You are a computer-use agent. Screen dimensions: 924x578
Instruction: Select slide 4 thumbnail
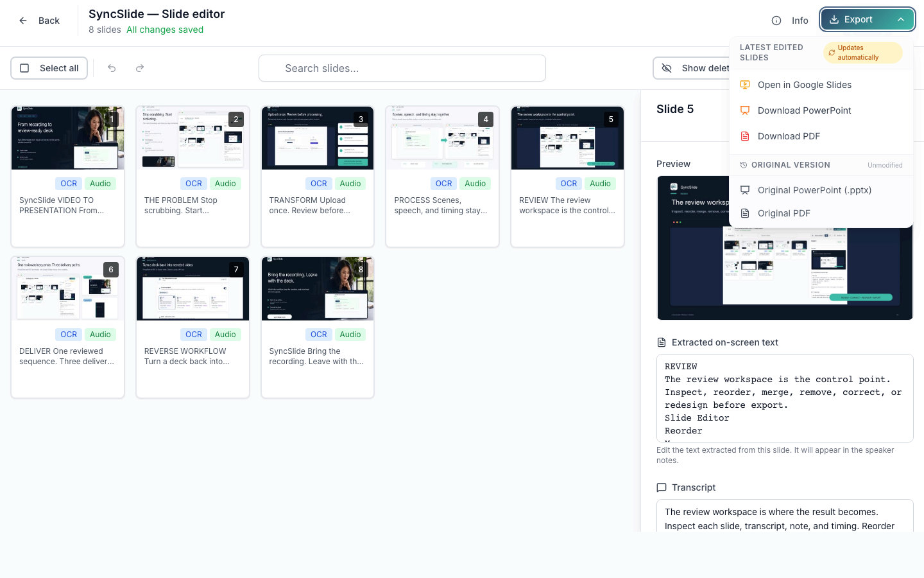(442, 138)
